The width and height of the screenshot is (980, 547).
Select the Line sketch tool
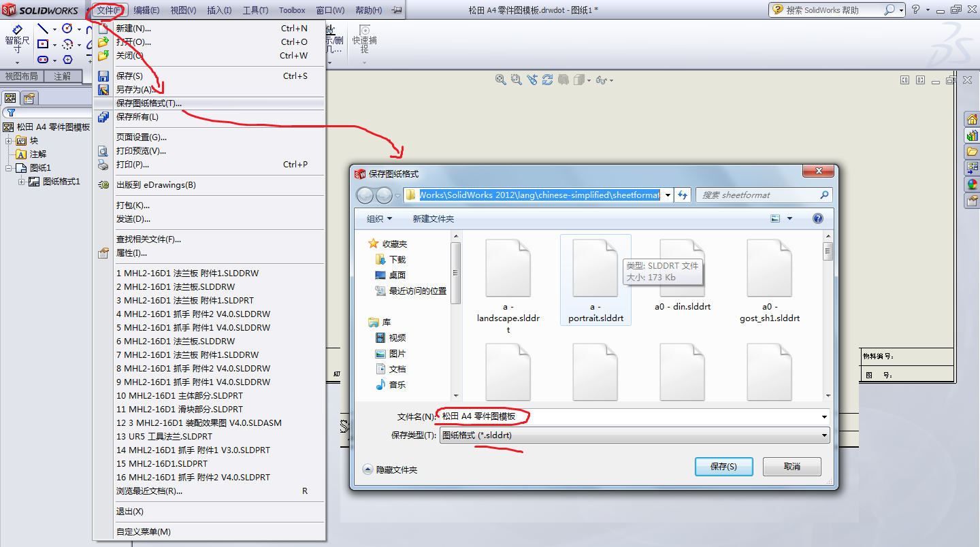[42, 29]
